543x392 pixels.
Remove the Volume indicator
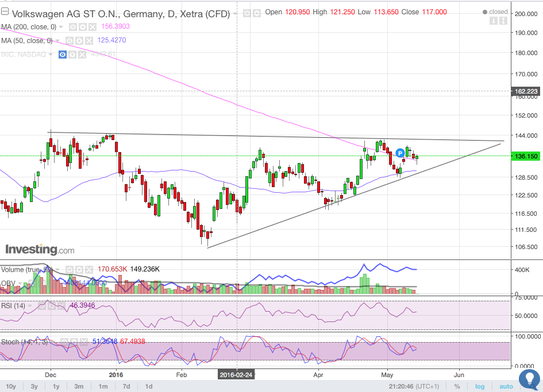[x=89, y=270]
